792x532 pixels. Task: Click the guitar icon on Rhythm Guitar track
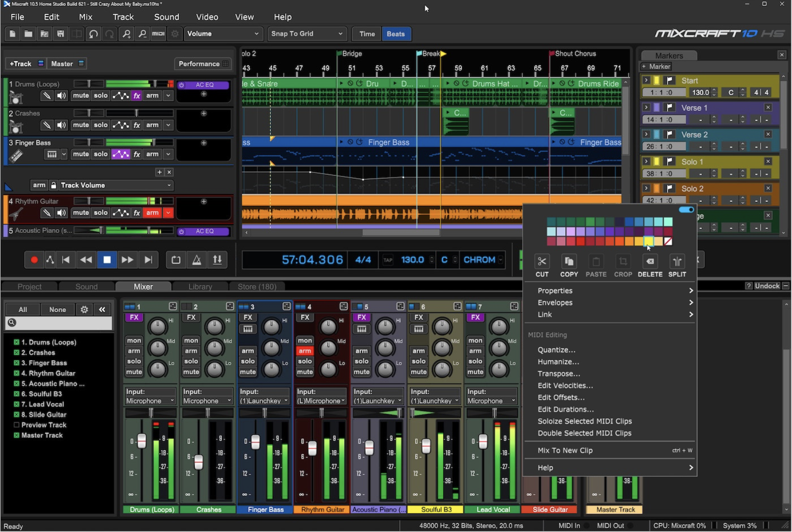click(x=16, y=214)
